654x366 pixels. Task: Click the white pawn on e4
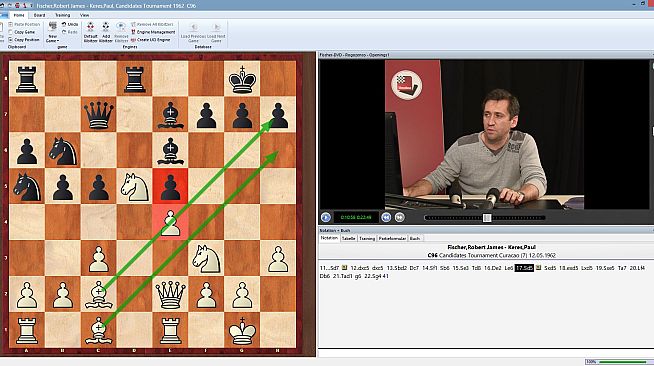point(171,222)
